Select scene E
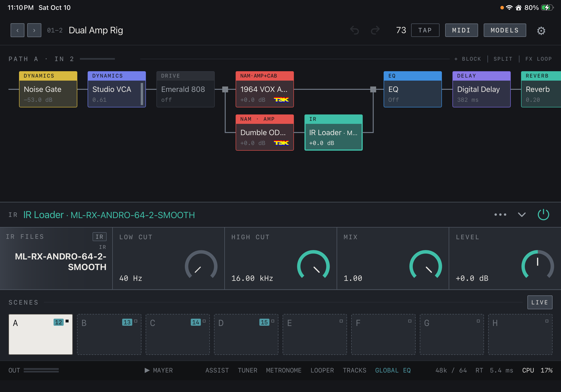 click(x=315, y=334)
